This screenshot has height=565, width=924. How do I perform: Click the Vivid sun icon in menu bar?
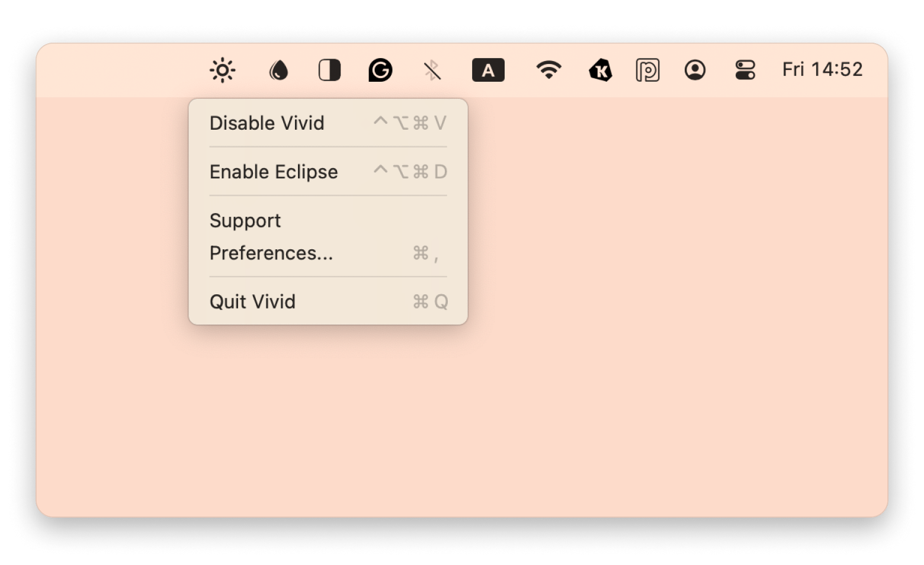(223, 70)
